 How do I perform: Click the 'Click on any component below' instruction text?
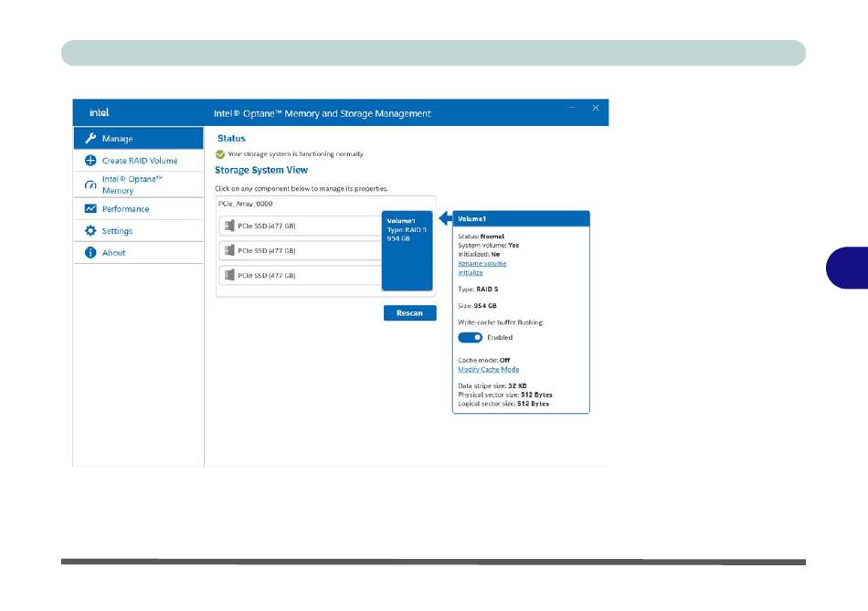coord(302,189)
